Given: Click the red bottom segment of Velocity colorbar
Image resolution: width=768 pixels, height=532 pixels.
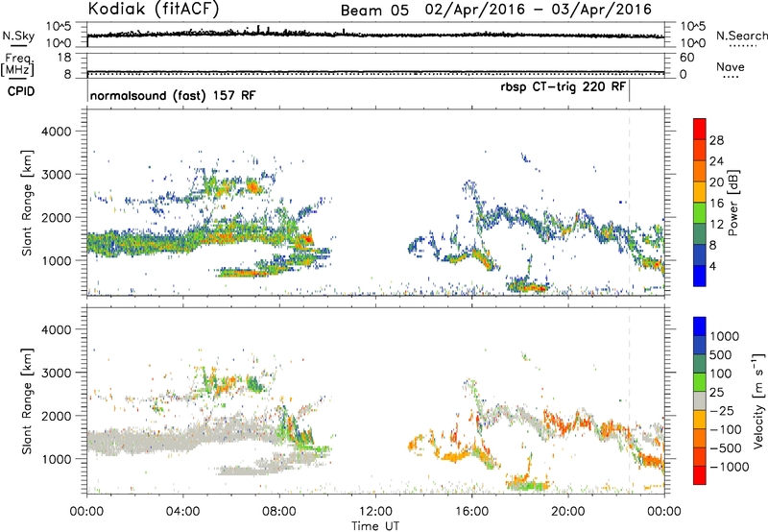Looking at the screenshot, I should tap(700, 475).
